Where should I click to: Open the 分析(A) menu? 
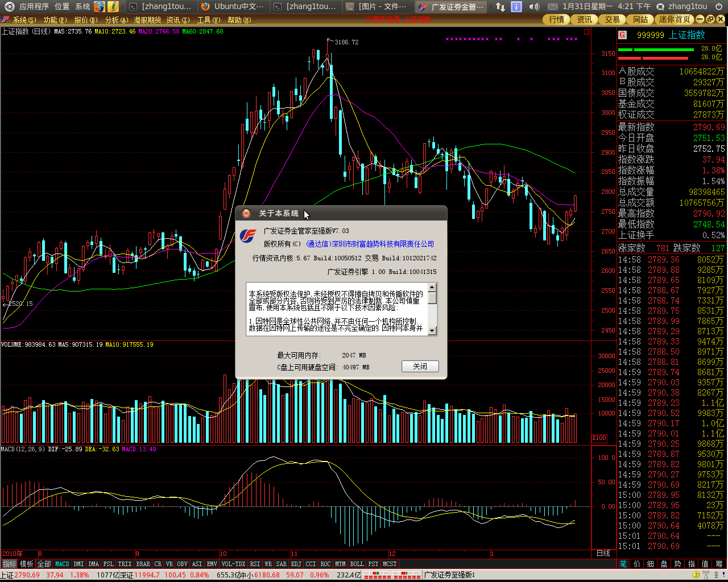click(x=116, y=20)
